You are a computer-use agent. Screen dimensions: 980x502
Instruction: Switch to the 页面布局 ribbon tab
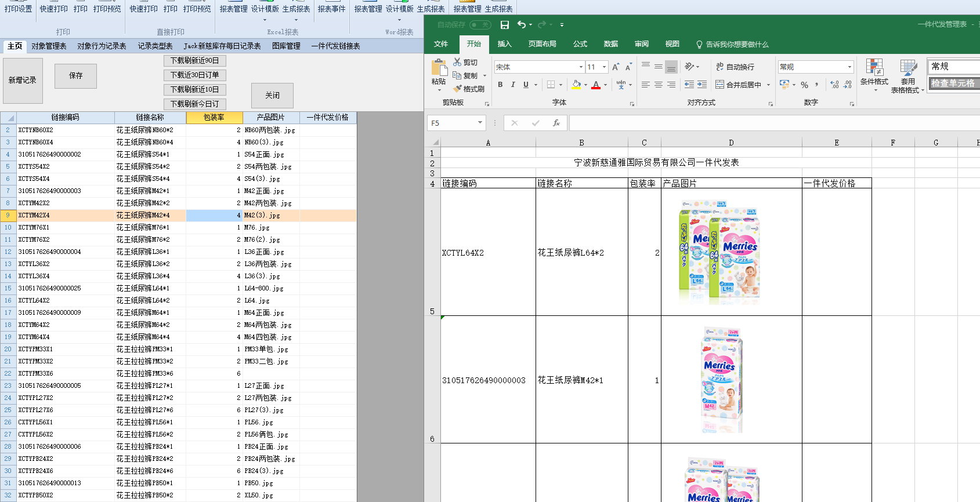pyautogui.click(x=542, y=44)
